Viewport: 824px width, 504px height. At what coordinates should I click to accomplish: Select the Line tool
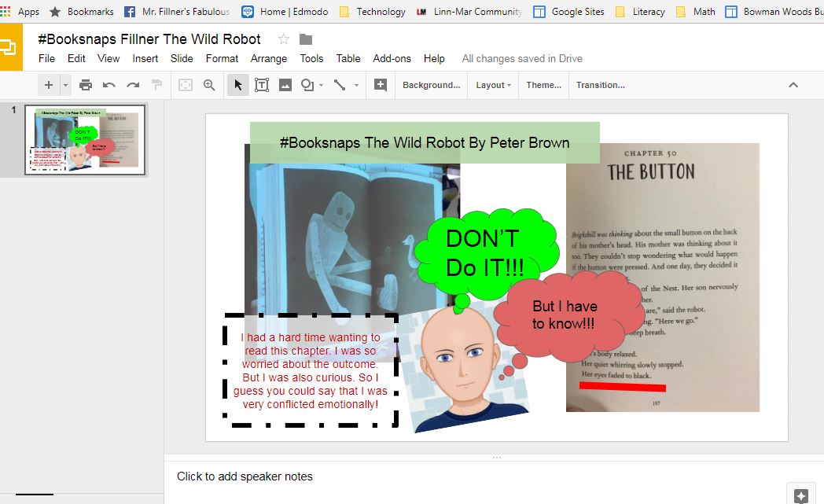(x=340, y=85)
